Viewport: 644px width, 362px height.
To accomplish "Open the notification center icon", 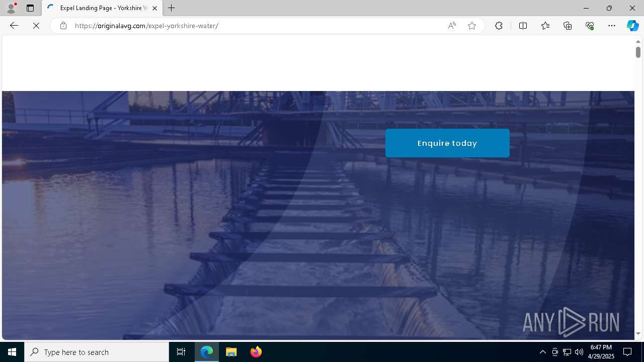I will 627,352.
